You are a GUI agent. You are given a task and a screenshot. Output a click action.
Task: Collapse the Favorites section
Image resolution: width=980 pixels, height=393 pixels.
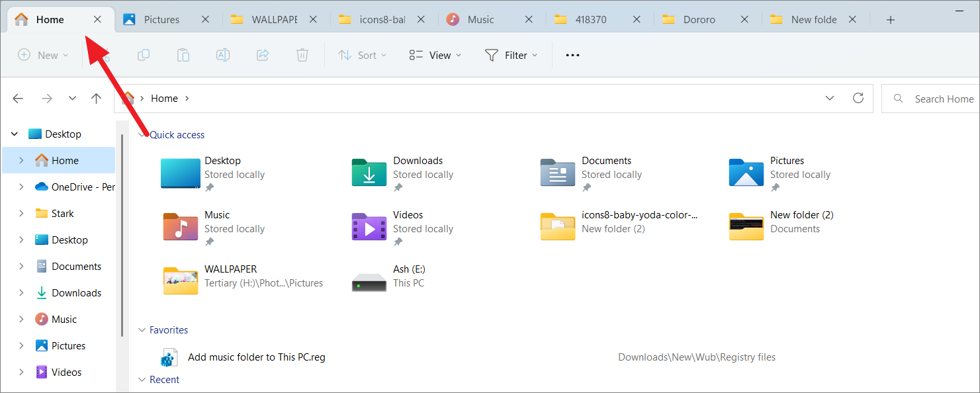tap(141, 330)
